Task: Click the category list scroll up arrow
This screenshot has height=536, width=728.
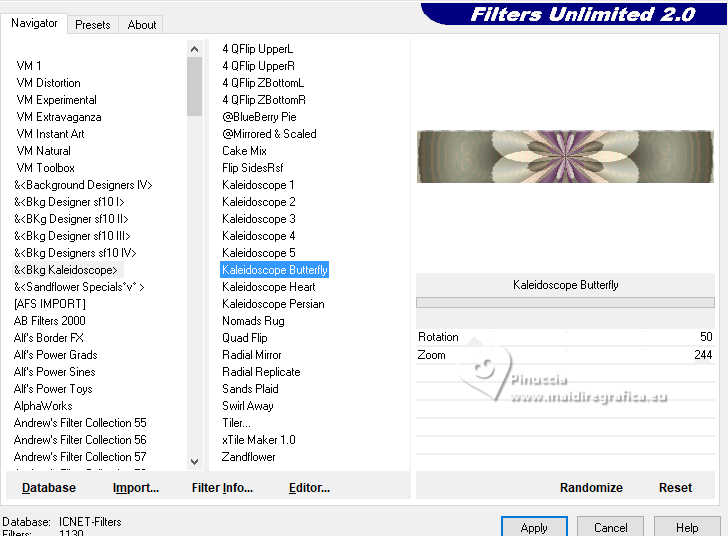Action: [195, 49]
